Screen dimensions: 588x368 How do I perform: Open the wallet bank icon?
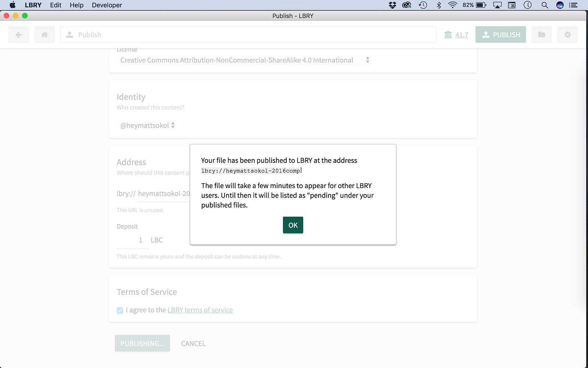pos(448,35)
